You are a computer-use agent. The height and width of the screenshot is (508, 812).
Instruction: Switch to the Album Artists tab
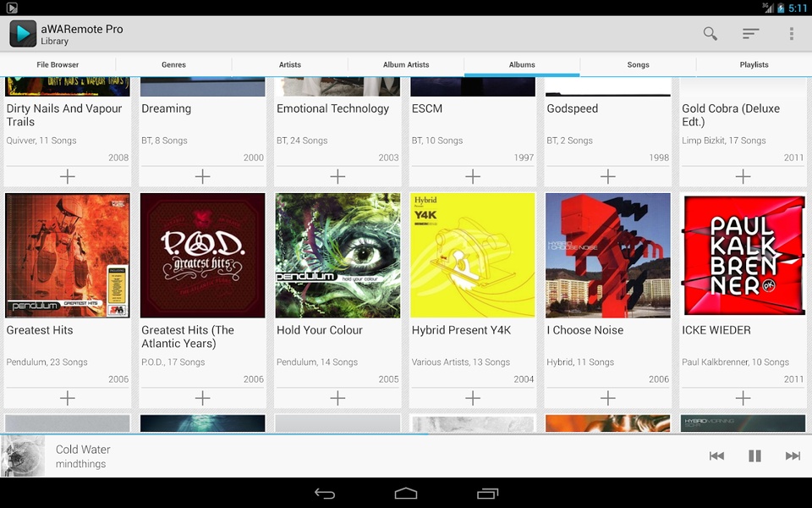tap(406, 65)
